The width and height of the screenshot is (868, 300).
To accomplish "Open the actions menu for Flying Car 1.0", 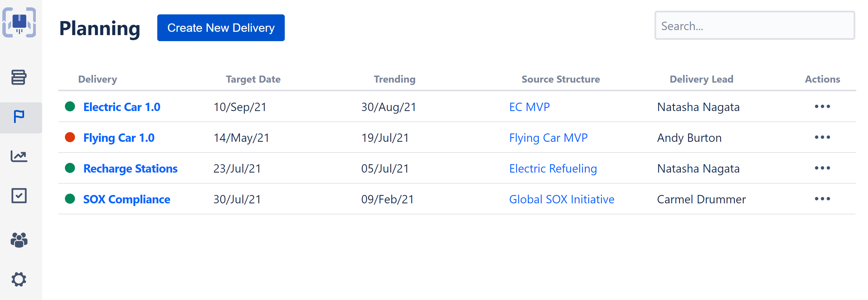I will click(822, 137).
